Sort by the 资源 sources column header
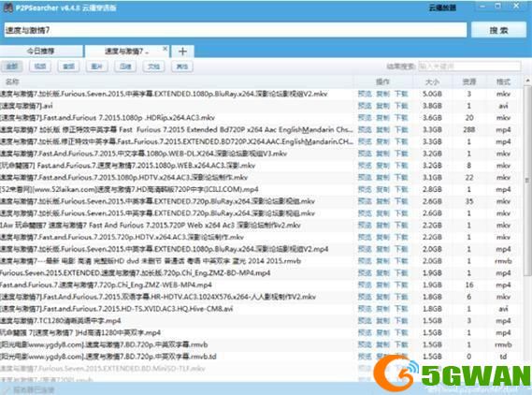 [469, 81]
